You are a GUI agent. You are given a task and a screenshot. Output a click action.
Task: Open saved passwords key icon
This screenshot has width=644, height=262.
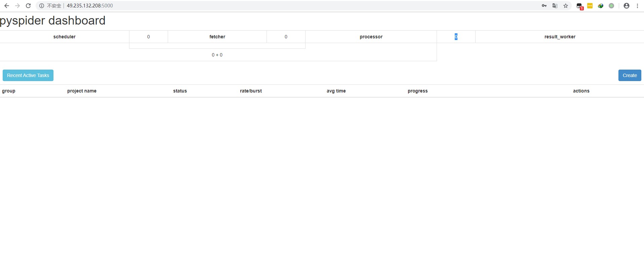click(544, 6)
